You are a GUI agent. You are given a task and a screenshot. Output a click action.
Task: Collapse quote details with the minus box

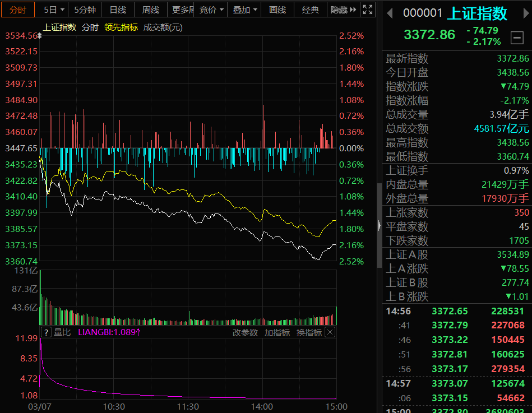click(517, 38)
